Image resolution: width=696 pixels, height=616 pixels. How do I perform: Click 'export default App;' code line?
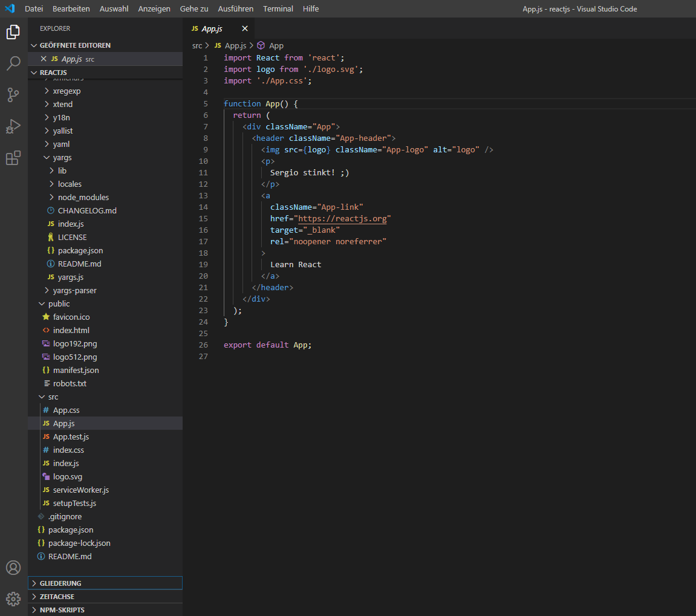[268, 345]
